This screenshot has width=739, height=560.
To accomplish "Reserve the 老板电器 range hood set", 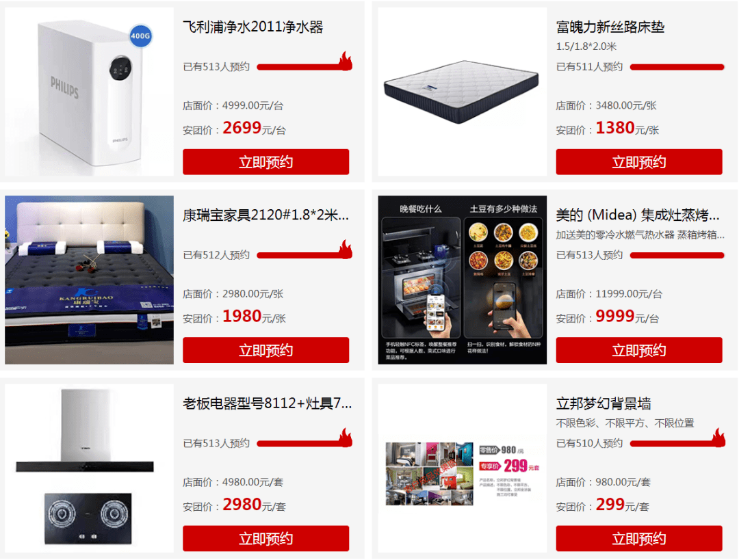I will 265,538.
